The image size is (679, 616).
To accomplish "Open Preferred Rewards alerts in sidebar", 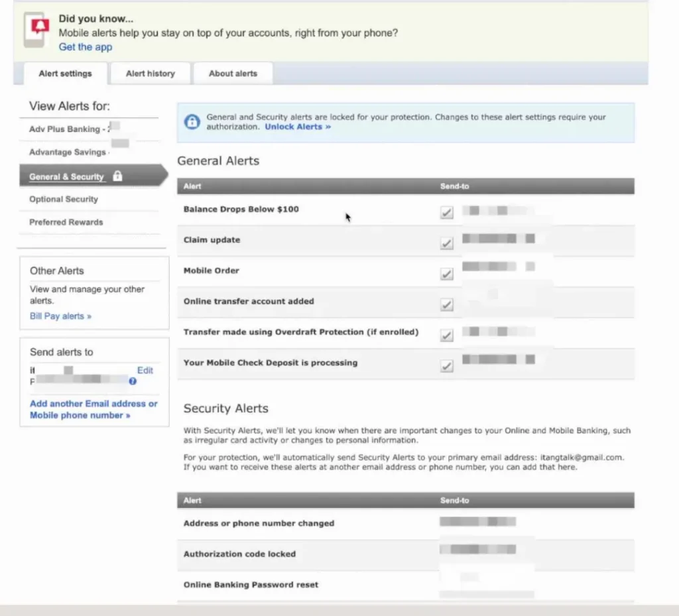I will tap(66, 222).
